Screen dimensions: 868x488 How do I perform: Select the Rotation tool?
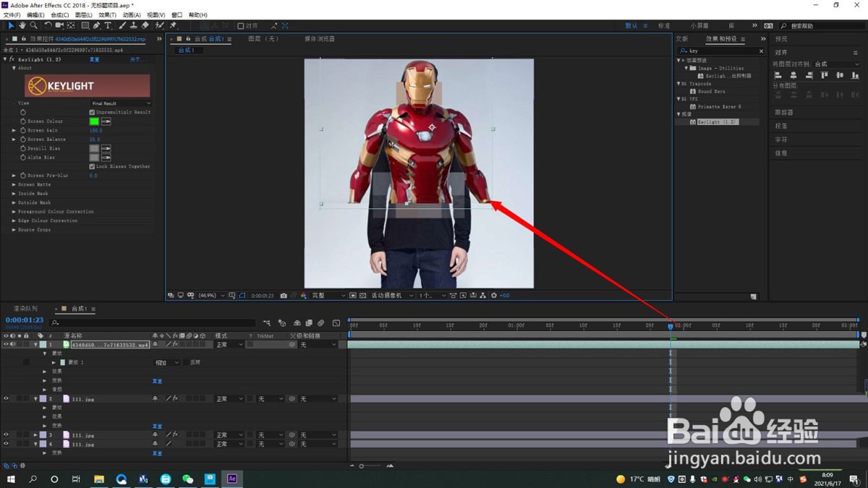(x=48, y=25)
